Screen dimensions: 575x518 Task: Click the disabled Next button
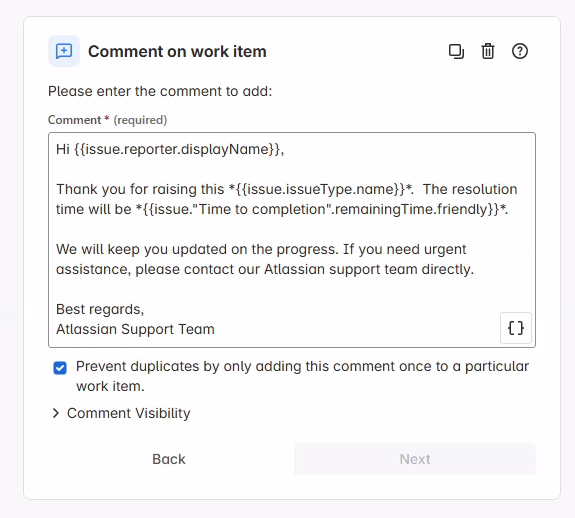(415, 459)
